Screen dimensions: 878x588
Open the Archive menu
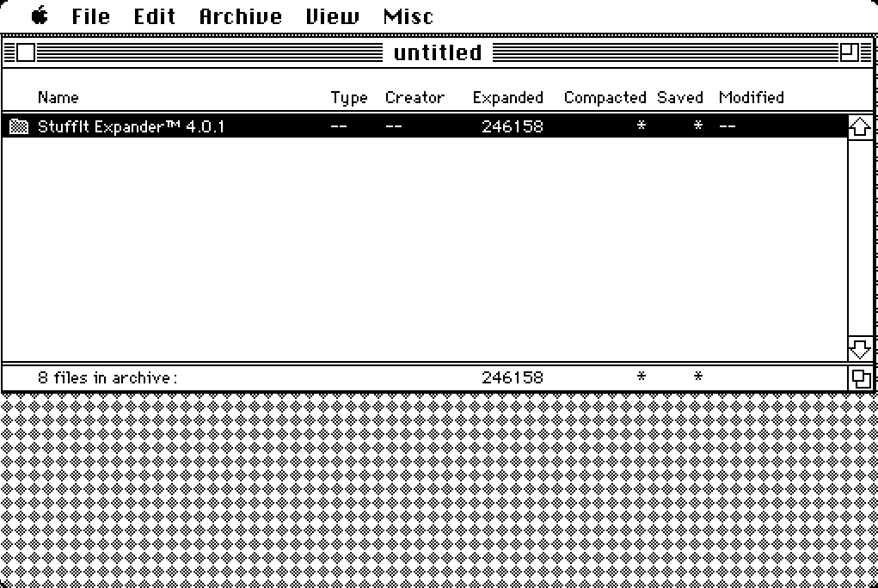point(240,15)
